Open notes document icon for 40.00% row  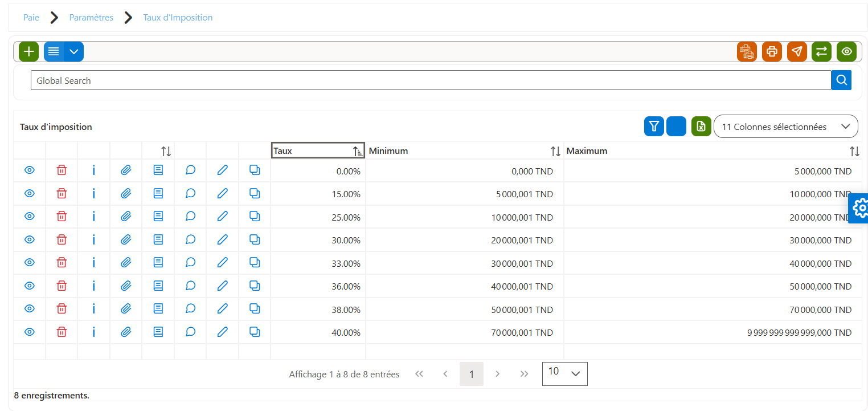click(x=158, y=332)
